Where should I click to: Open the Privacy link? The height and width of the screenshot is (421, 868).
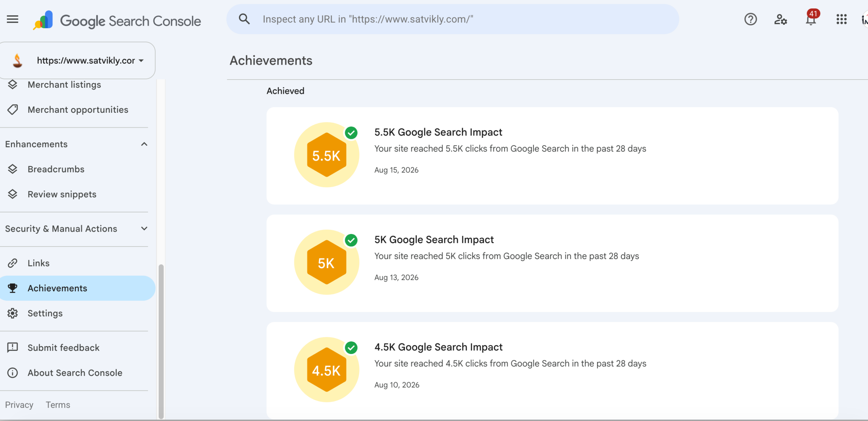[x=19, y=405]
